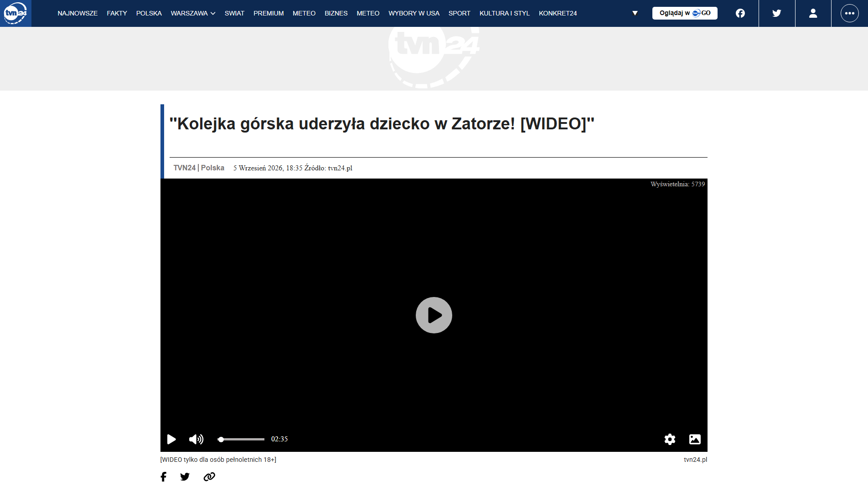
Task: Share article on Facebook below video
Action: [164, 476]
